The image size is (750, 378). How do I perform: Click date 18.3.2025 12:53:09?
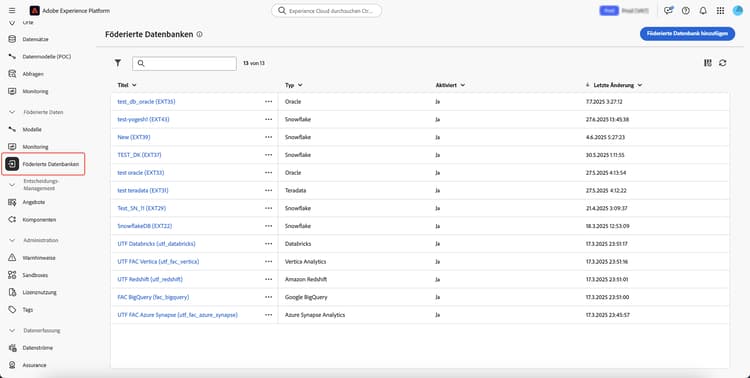point(607,226)
